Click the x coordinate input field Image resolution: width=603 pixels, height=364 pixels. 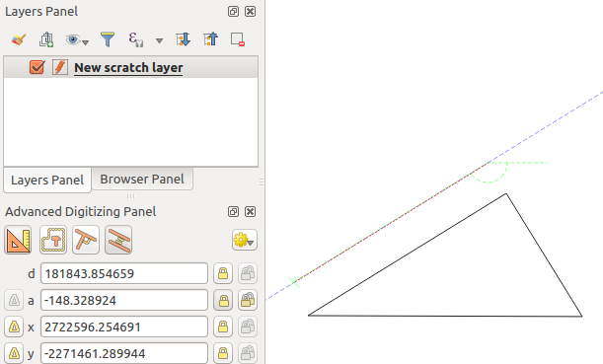[124, 327]
